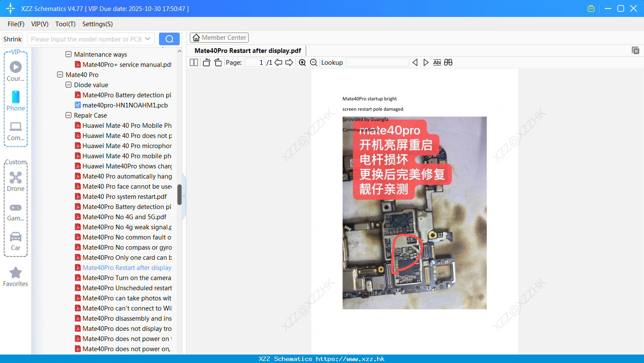Find the next lookup match
The height and width of the screenshot is (363, 644).
[426, 63]
